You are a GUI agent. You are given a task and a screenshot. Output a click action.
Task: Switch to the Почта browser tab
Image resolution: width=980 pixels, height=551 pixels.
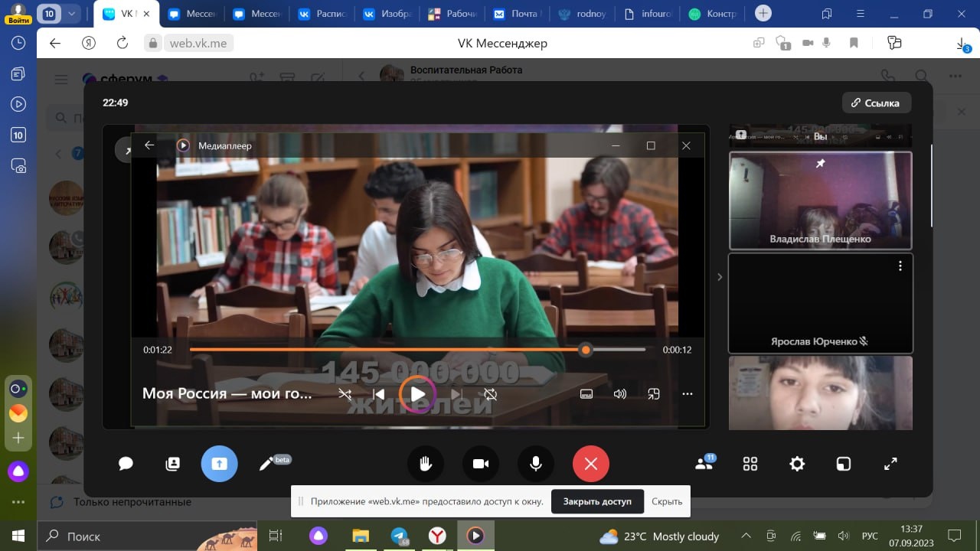(518, 14)
